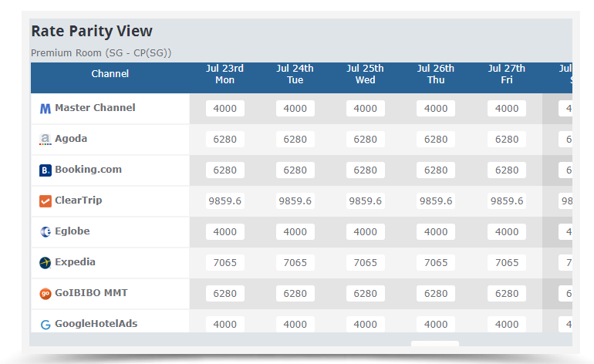The height and width of the screenshot is (364, 594).
Task: Edit GoIBIBO MMT rate for Jul 25th
Action: click(x=365, y=294)
